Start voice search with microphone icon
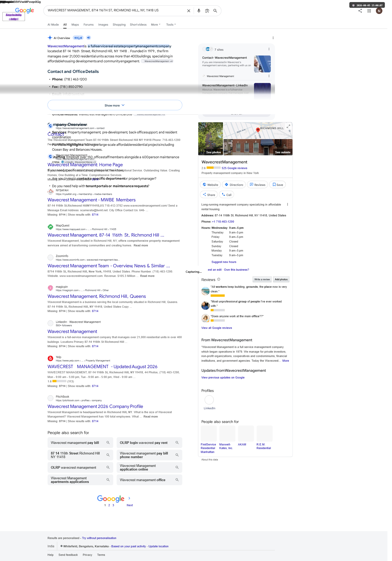 (199, 11)
